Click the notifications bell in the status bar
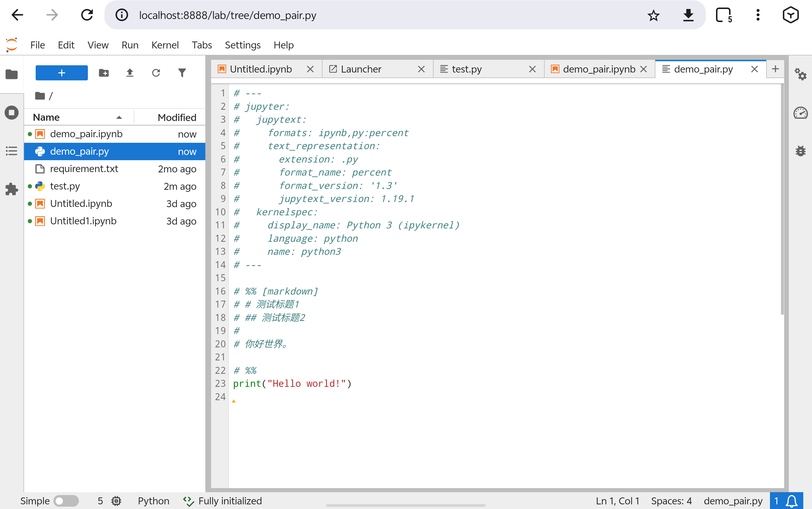This screenshot has height=509, width=812. [x=791, y=501]
